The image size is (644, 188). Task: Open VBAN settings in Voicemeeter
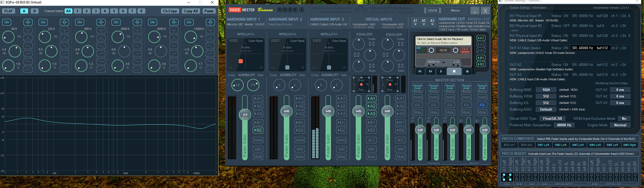(432, 10)
